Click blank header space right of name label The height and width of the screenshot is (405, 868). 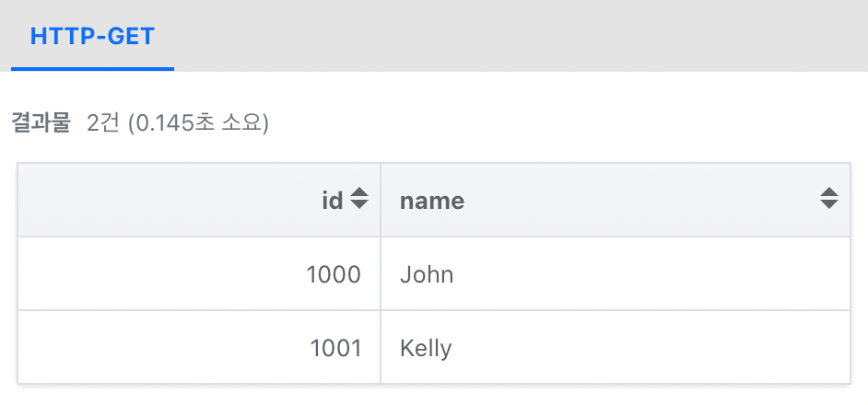click(642, 200)
